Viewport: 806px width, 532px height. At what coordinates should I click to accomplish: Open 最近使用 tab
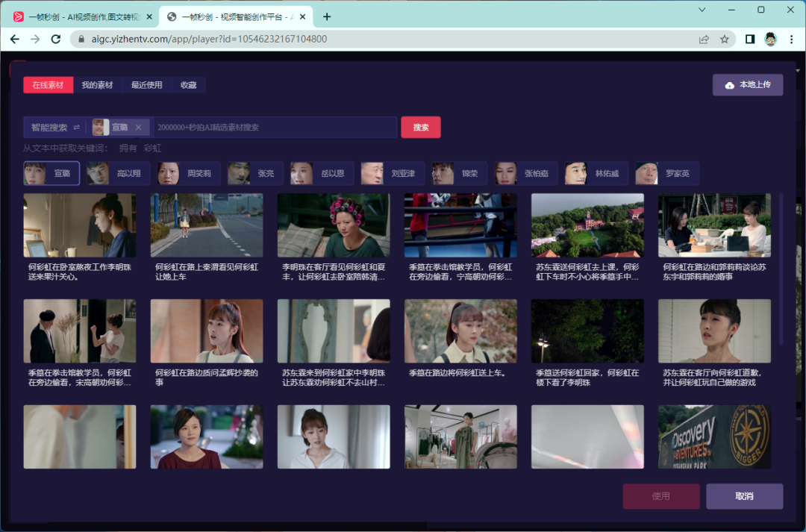coord(146,85)
